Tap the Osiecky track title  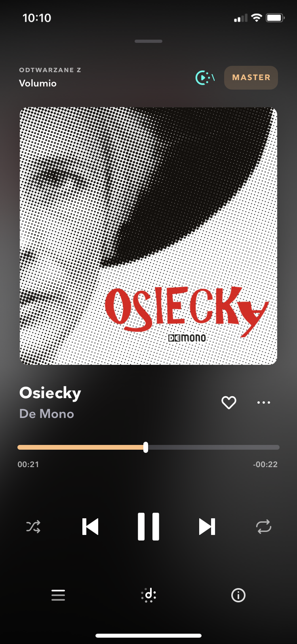pos(50,393)
